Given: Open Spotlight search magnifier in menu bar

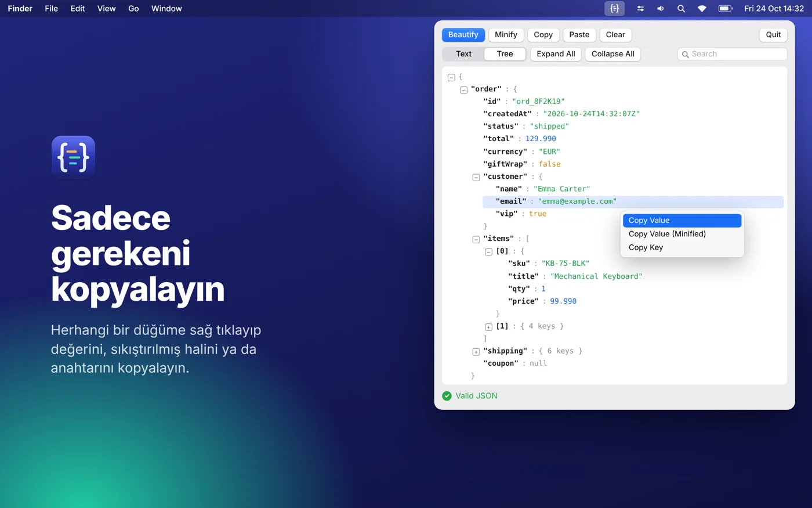Looking at the screenshot, I should point(681,9).
